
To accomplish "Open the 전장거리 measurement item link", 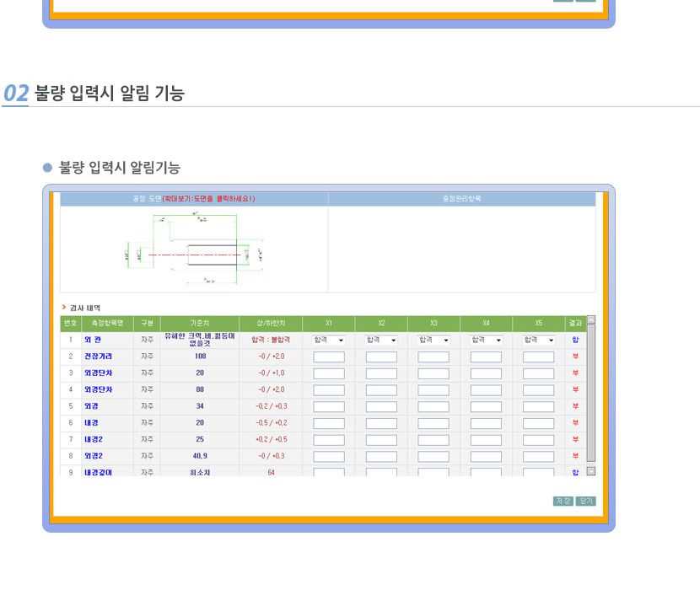I will click(98, 357).
